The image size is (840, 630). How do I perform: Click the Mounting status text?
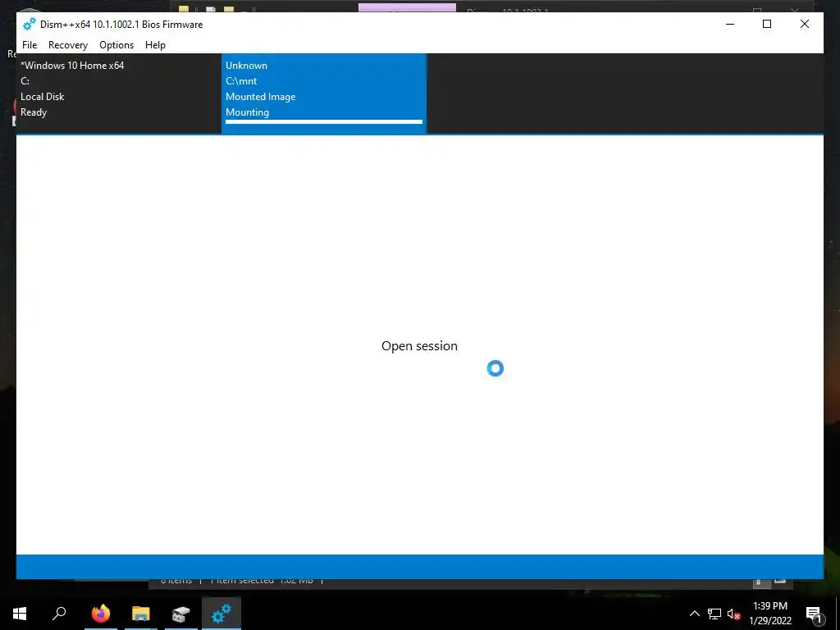(247, 112)
